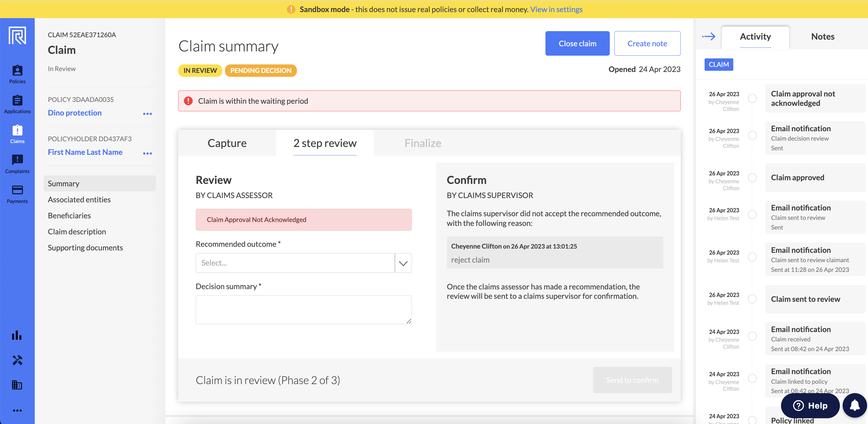
Task: Toggle the CLAIM activity filter chip
Action: (x=719, y=64)
